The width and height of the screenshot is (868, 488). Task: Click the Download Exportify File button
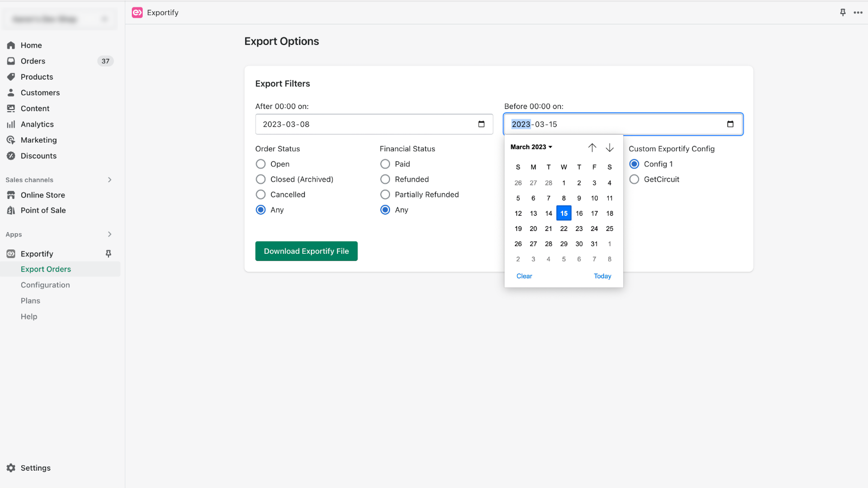click(306, 251)
